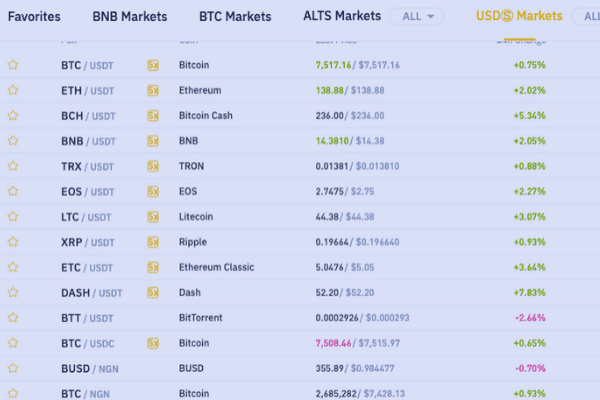The width and height of the screenshot is (600, 400).
Task: Open the 5x leverage badge for XRP/USDT
Action: point(153,242)
